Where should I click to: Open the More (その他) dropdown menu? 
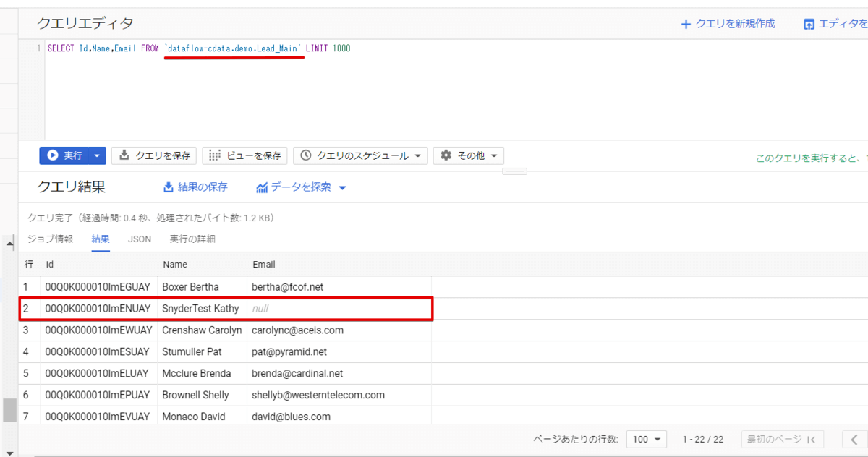coord(469,155)
